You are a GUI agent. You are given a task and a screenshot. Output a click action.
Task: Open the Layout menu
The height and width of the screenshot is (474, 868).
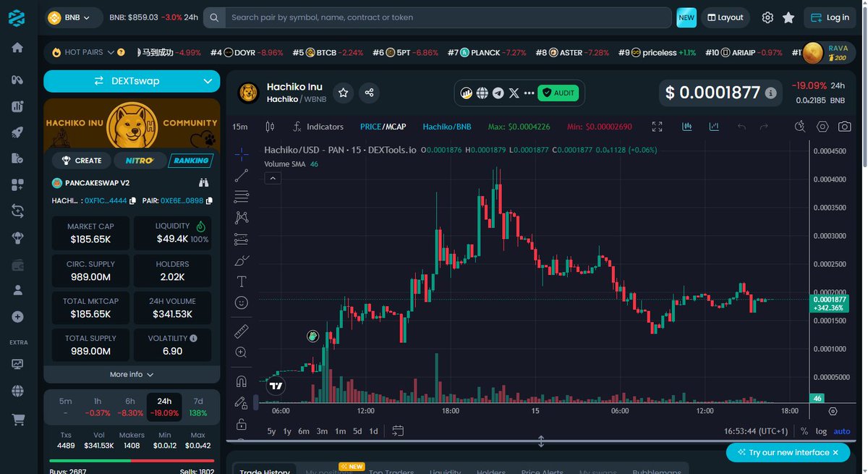coord(726,17)
